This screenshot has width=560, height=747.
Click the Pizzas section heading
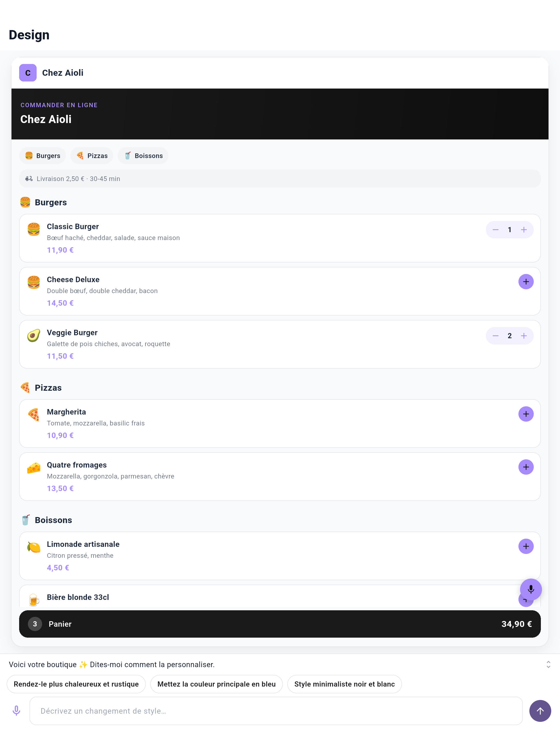pyautogui.click(x=48, y=388)
